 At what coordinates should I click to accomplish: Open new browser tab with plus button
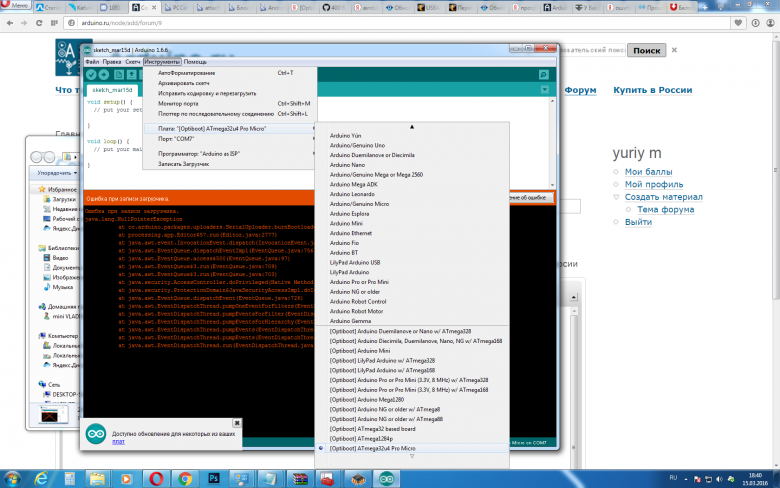pos(704,6)
